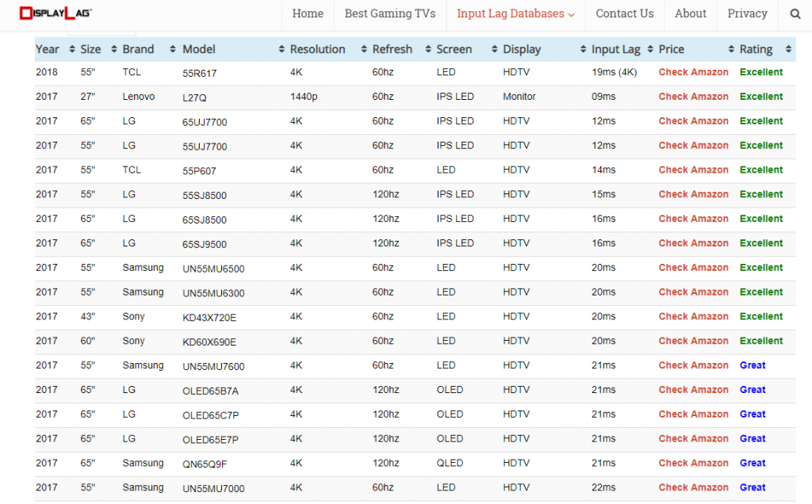Click model cell QN65Q9F

(205, 464)
